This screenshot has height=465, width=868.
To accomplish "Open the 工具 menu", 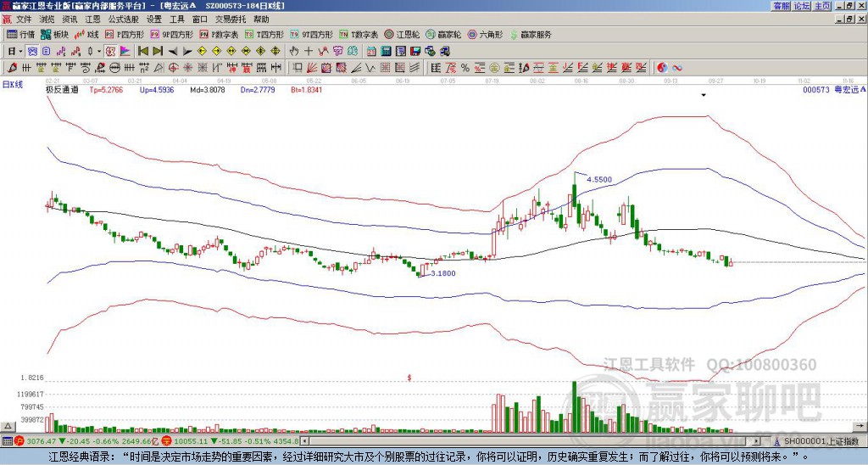I will pyautogui.click(x=176, y=20).
